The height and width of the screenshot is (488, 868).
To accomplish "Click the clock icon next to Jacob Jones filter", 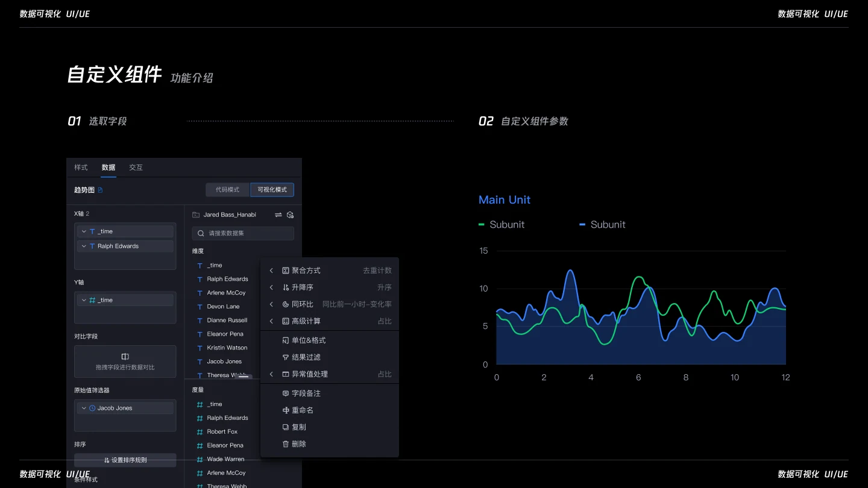I will coord(92,408).
